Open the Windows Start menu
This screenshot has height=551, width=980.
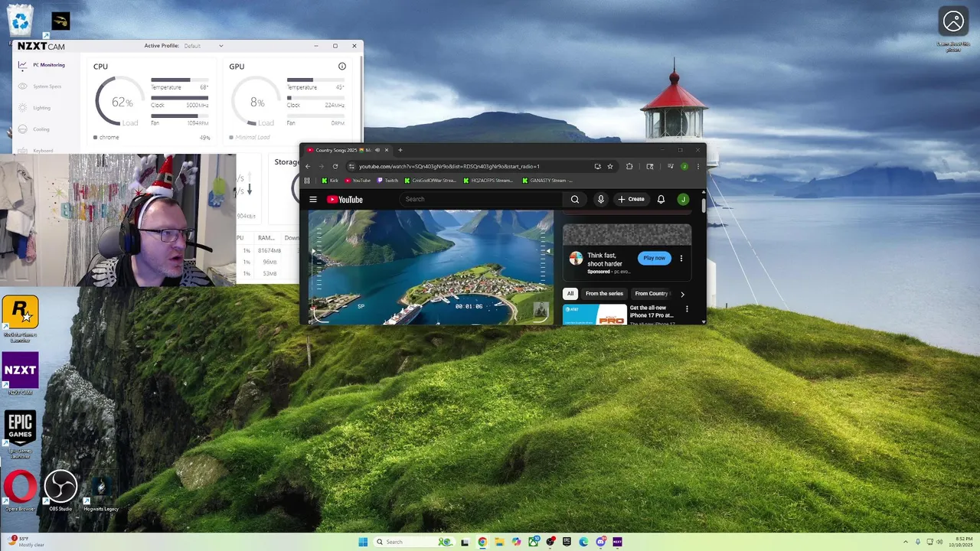point(363,542)
